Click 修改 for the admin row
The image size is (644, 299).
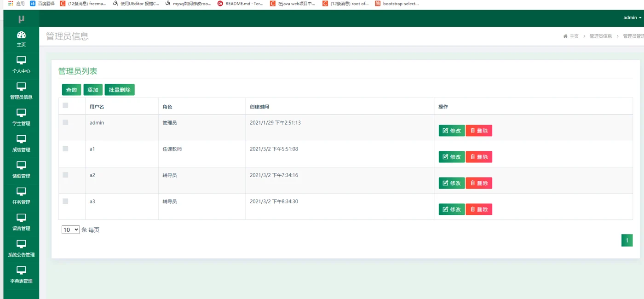point(452,131)
